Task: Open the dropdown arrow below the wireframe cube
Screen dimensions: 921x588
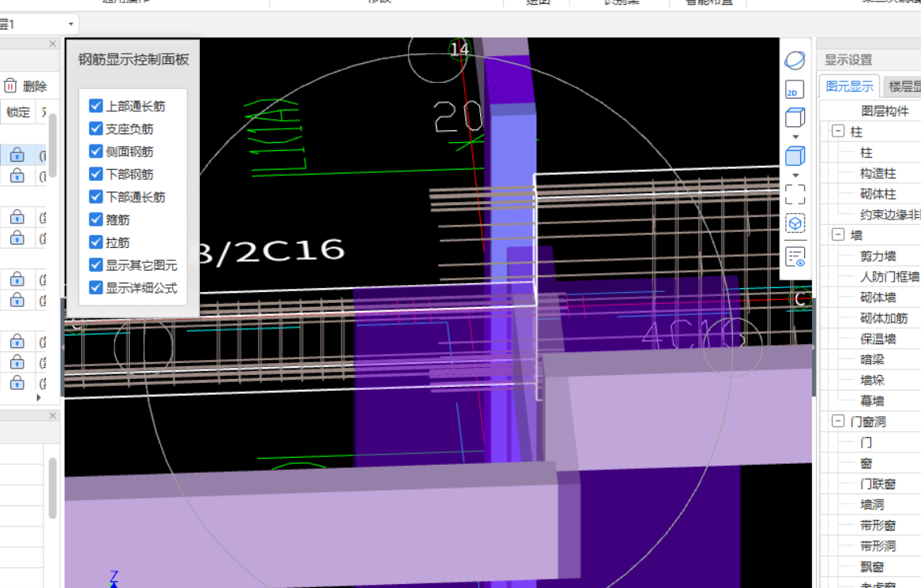Action: 795,137
